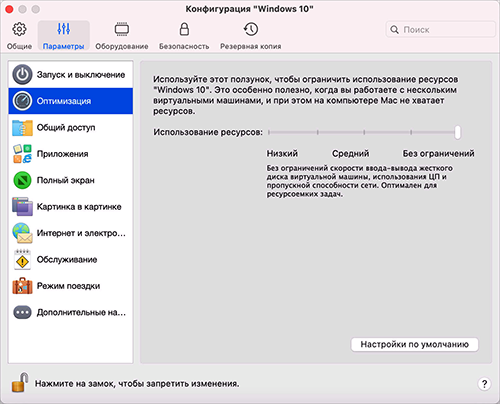Select Общий доступ in sidebar

click(71, 127)
